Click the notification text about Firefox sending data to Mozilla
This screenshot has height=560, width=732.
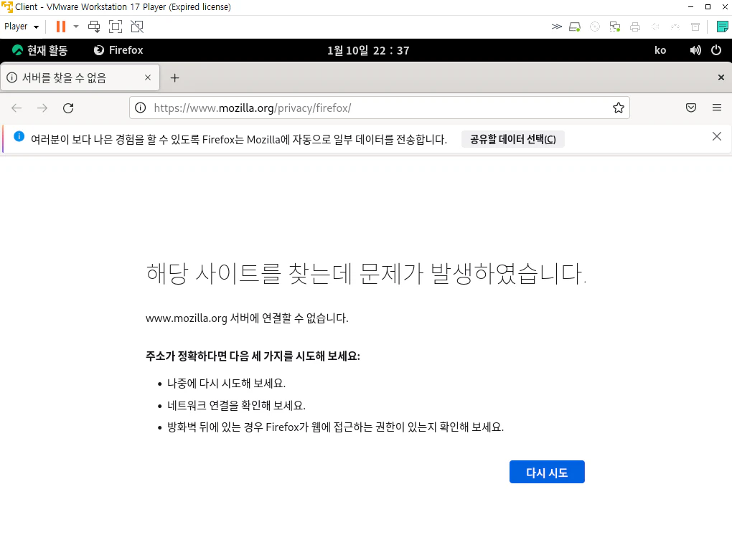click(x=238, y=139)
